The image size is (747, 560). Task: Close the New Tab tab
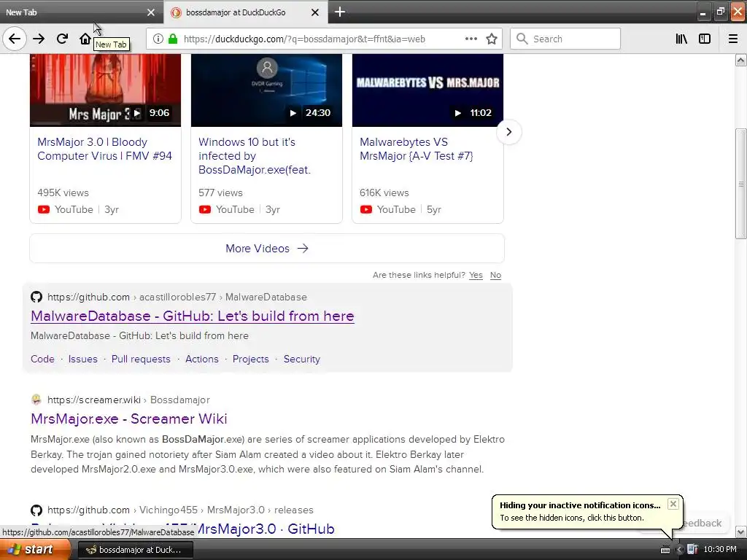point(151,12)
